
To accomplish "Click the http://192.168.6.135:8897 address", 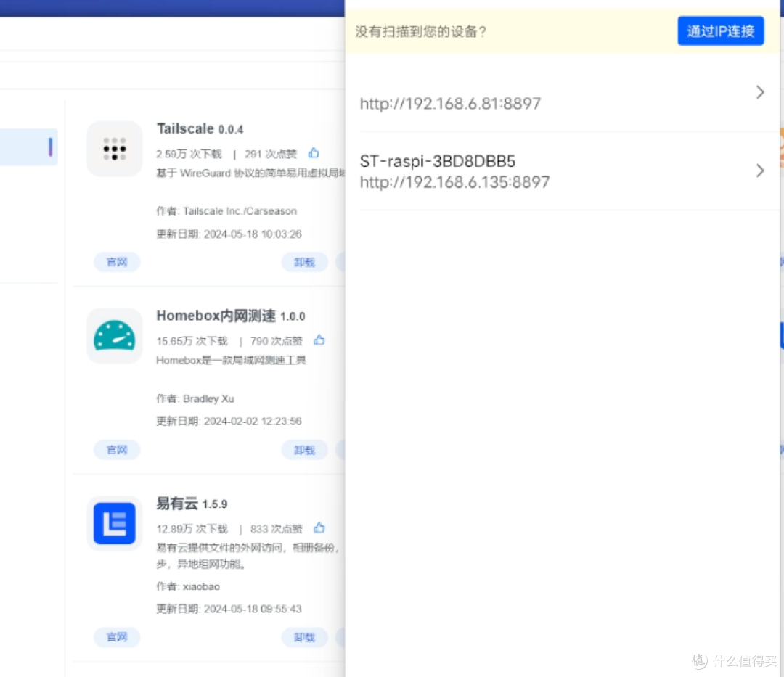I will pos(454,182).
